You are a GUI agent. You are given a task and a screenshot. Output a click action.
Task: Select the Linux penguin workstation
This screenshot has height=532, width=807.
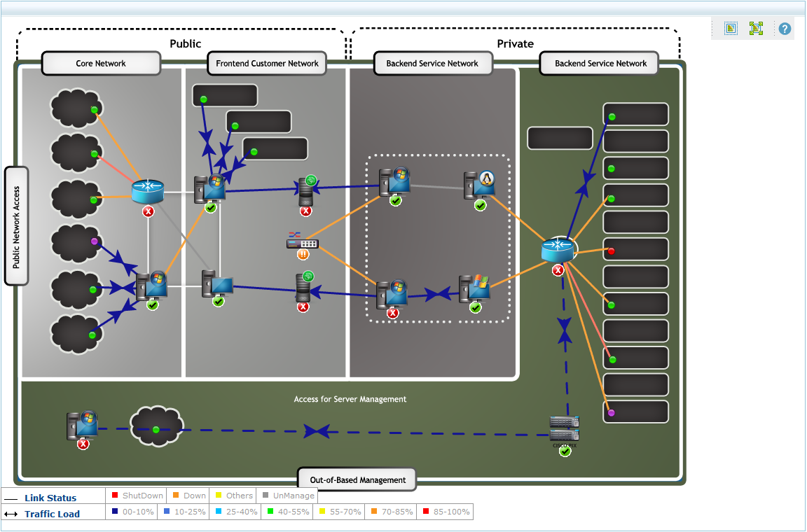(480, 185)
